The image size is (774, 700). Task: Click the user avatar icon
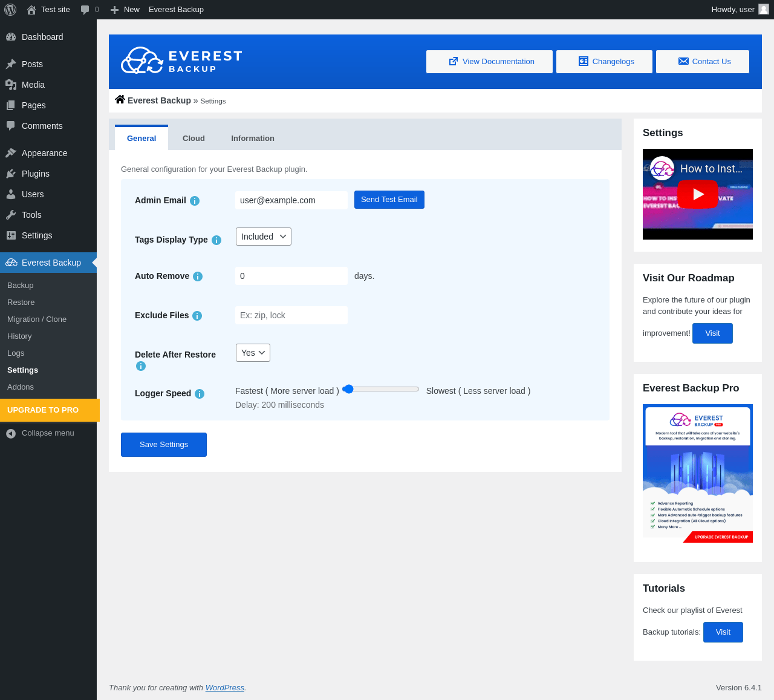[764, 10]
